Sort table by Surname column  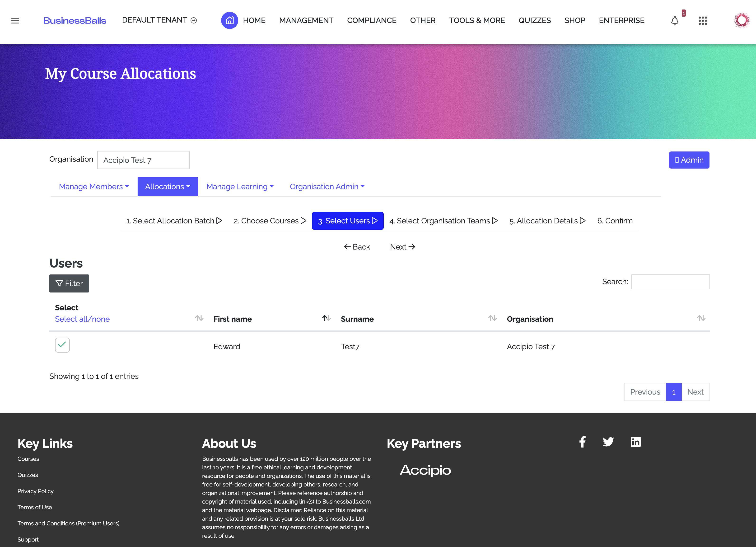coord(357,319)
